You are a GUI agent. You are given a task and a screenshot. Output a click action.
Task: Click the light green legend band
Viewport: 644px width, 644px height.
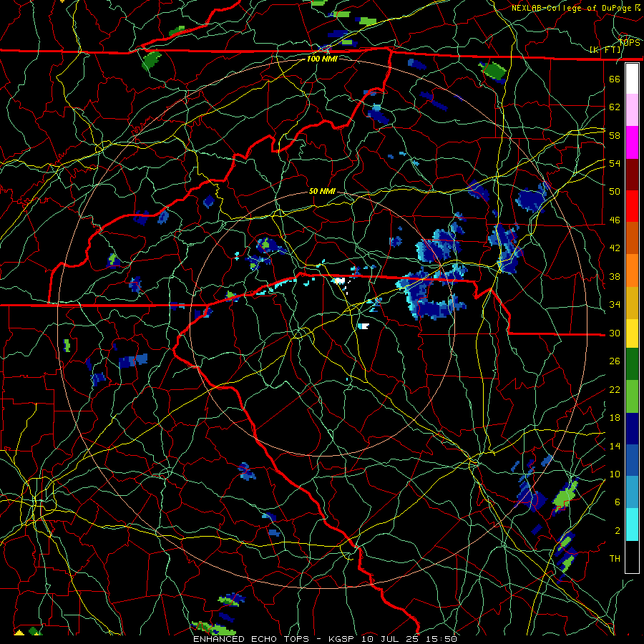pos(632,396)
